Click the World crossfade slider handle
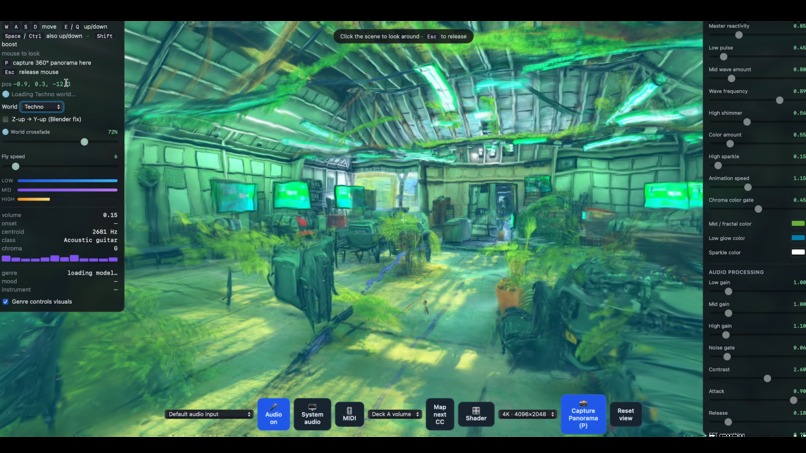Screen dimensions: 806x453 coord(84,142)
